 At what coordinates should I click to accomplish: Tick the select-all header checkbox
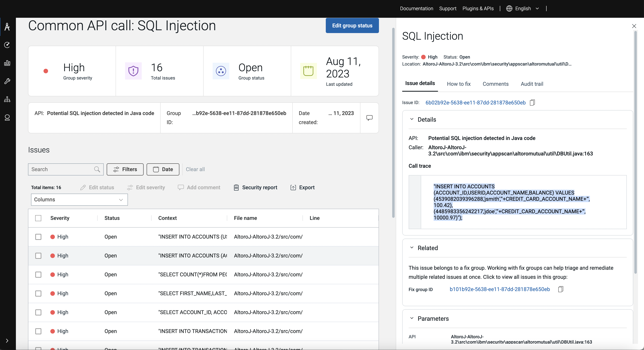coord(38,218)
